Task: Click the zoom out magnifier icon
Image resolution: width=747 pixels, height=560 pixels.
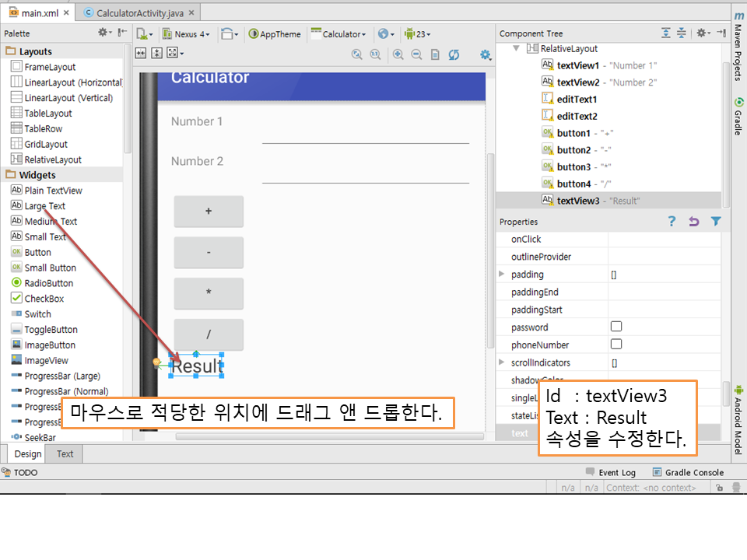Action: click(x=416, y=54)
